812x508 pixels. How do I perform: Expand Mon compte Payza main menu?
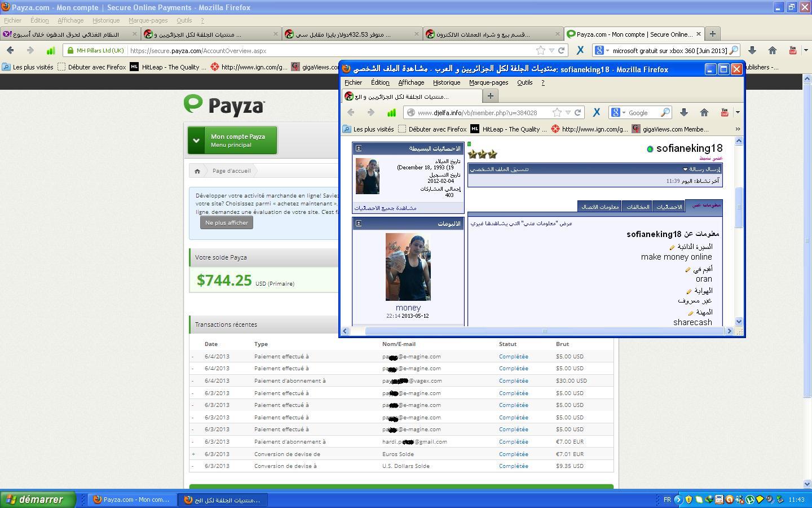232,141
